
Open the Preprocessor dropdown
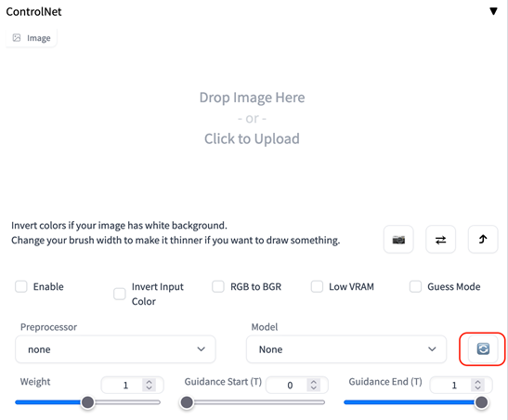115,349
